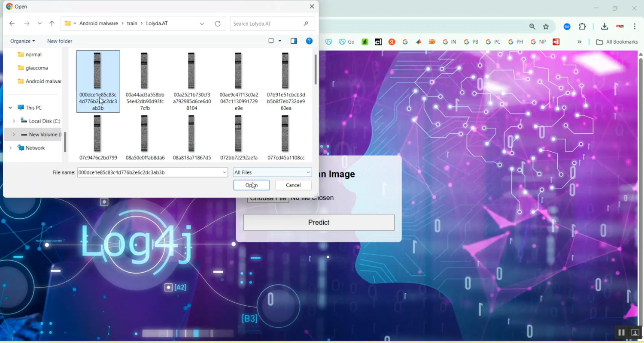This screenshot has height=343, width=644.
Task: Toggle the preview pane
Action: (x=294, y=41)
